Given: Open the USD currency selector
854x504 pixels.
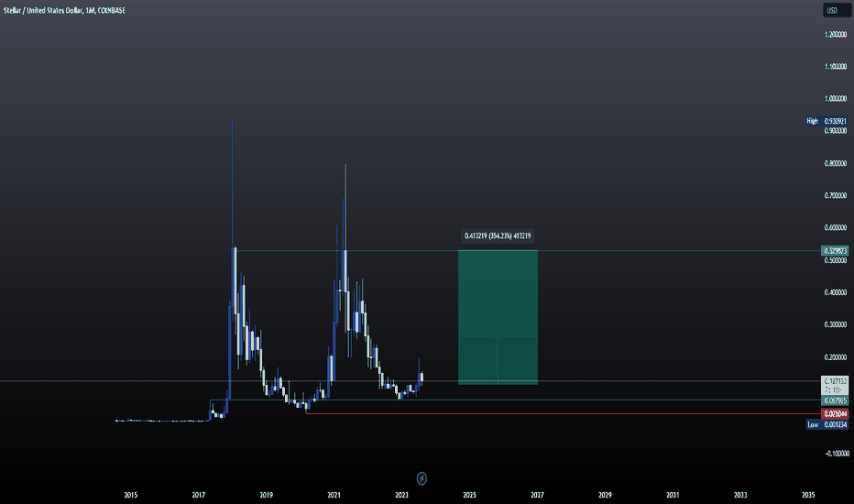Looking at the screenshot, I should (836, 10).
